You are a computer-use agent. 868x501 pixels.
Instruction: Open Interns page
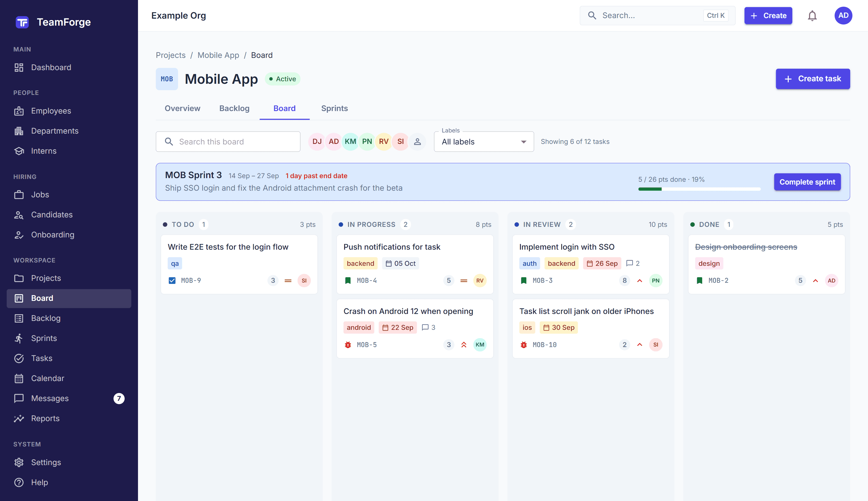tap(69, 151)
